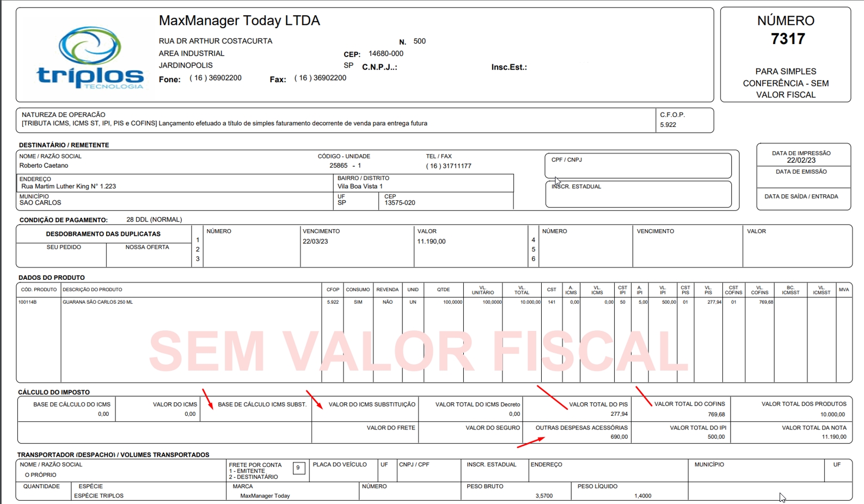The width and height of the screenshot is (864, 504).
Task: Click 'ESPÉCIE TRIPLOS' in the volumes row
Action: click(99, 496)
